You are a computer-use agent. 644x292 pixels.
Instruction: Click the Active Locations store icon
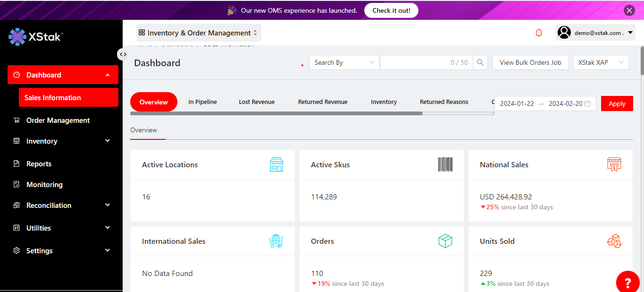click(x=276, y=164)
